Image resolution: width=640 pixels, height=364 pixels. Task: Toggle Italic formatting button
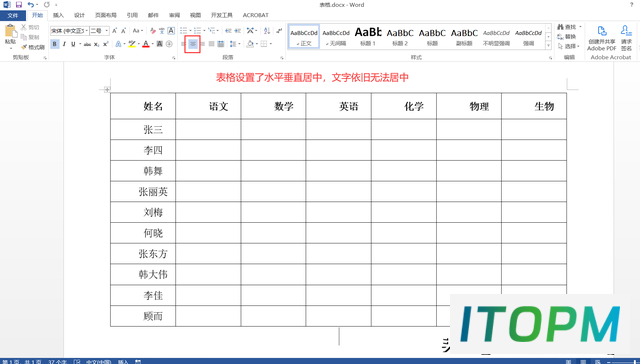64,44
